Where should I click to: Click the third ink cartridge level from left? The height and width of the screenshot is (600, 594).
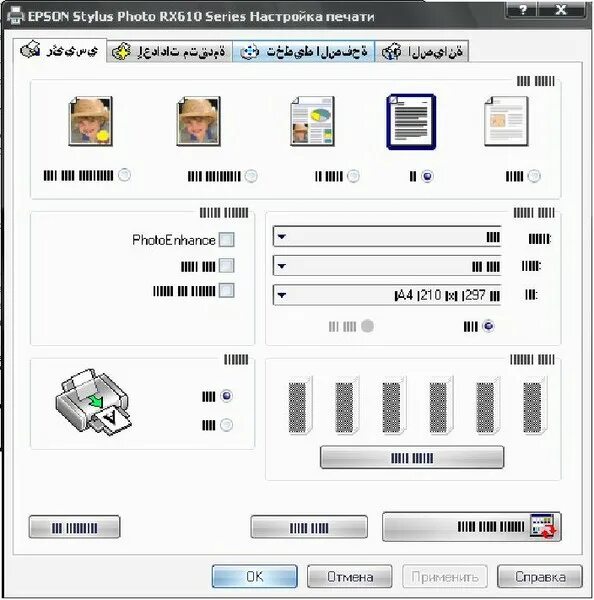coord(394,406)
